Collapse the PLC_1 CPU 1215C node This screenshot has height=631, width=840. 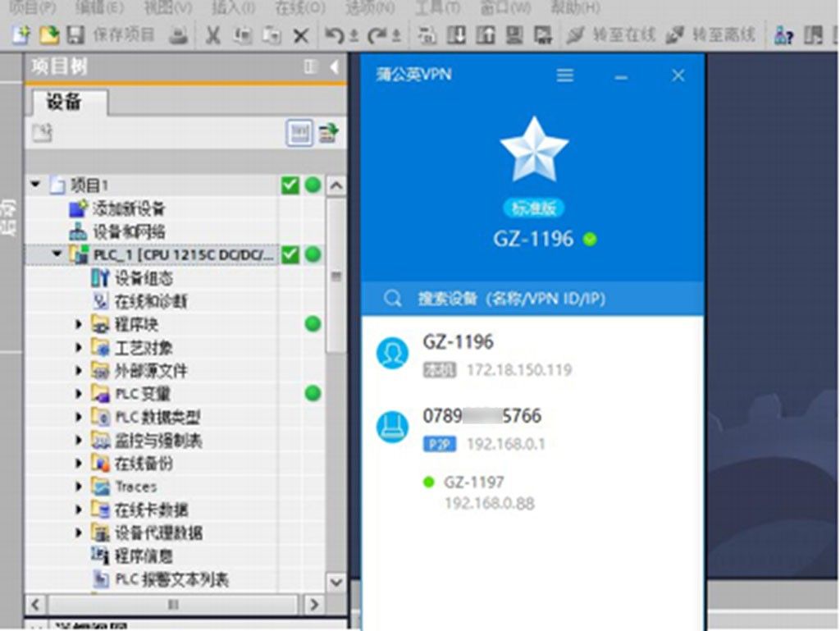pos(57,254)
